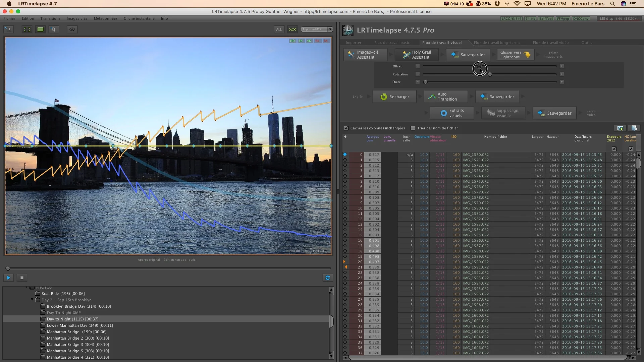Open Spotlight search in menu bar
This screenshot has width=644, height=362.
pos(612,4)
